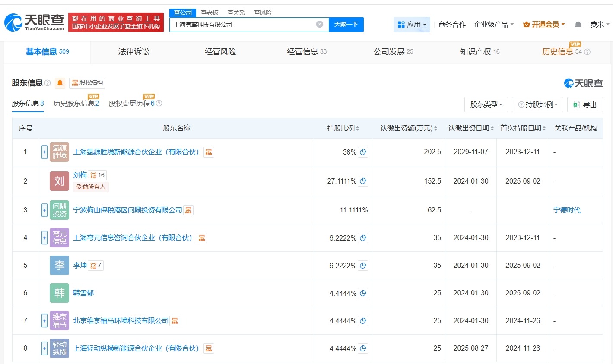613x364 pixels.
Task: Click the pie chart icon next to 刘梅's 27.1111%
Action: [x=363, y=181]
